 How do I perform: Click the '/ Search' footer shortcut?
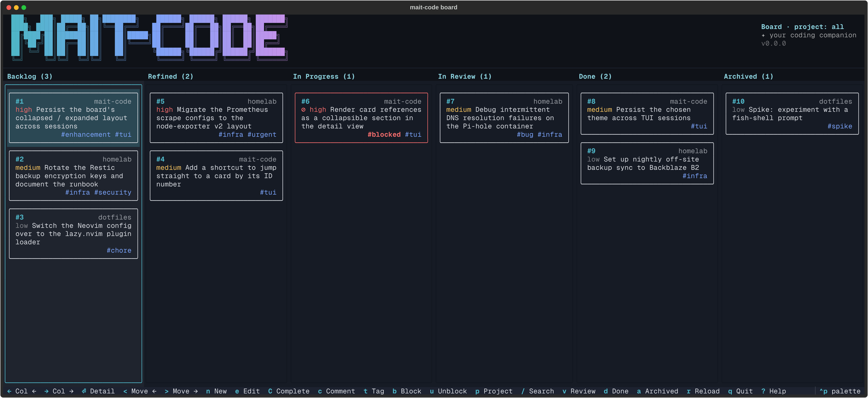[x=537, y=391]
